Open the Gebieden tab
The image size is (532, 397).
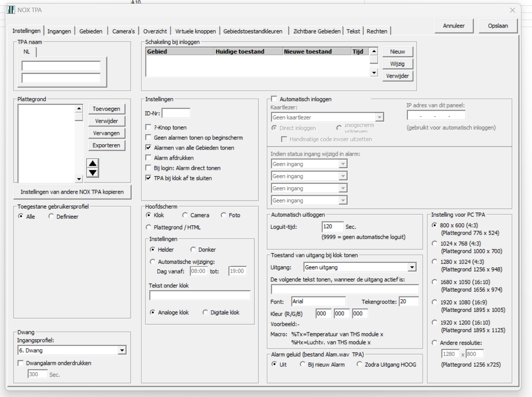pos(91,31)
